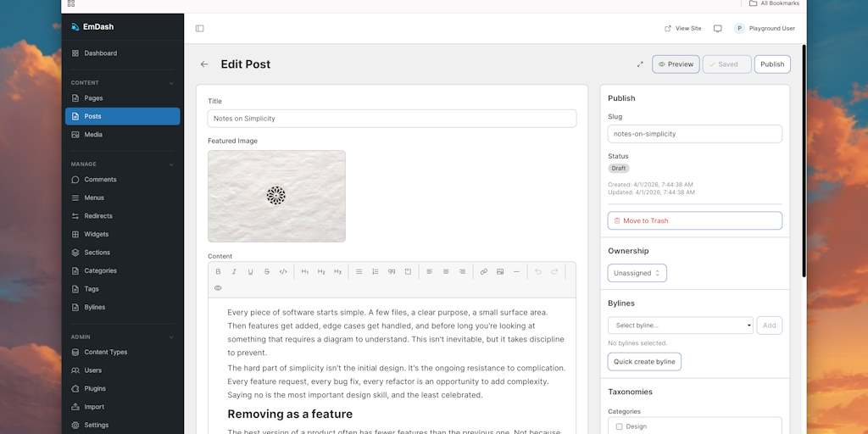
Task: Apply Heading 2 style
Action: [x=321, y=272]
